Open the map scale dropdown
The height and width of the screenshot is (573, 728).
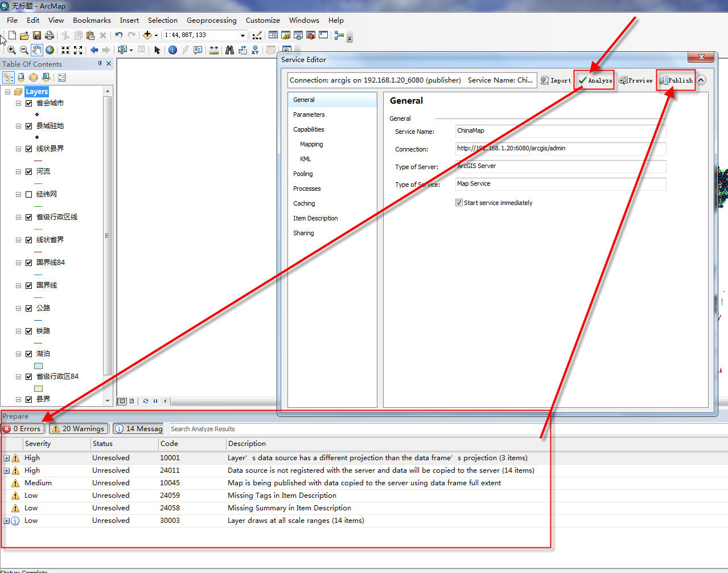[x=242, y=35]
